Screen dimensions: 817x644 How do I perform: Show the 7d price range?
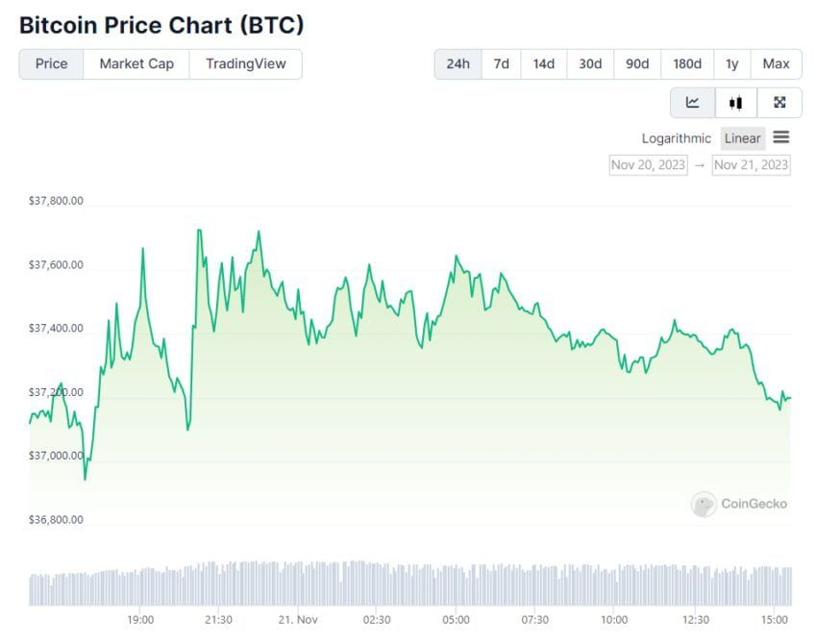click(x=502, y=64)
